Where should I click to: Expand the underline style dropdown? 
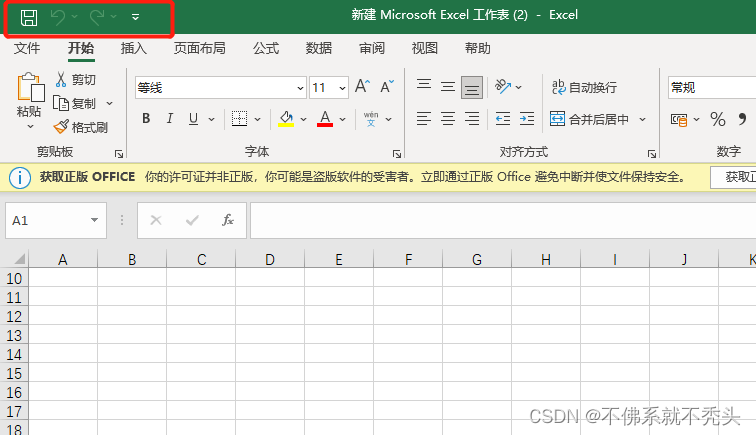coord(211,119)
